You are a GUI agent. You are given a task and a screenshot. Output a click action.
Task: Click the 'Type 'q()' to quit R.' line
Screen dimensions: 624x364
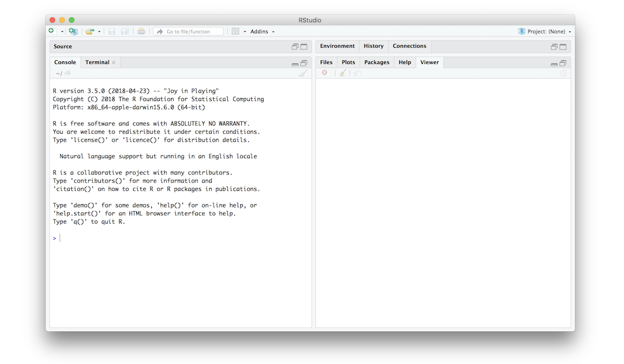point(89,222)
